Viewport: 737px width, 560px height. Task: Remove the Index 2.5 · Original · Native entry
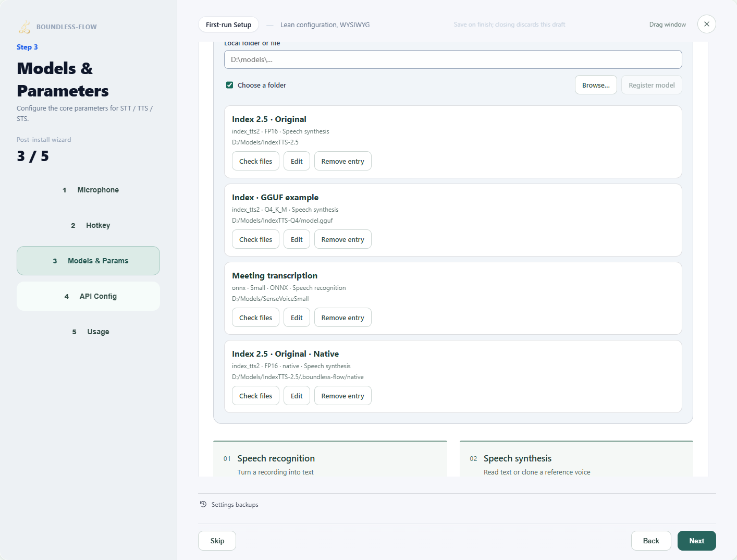pyautogui.click(x=343, y=396)
